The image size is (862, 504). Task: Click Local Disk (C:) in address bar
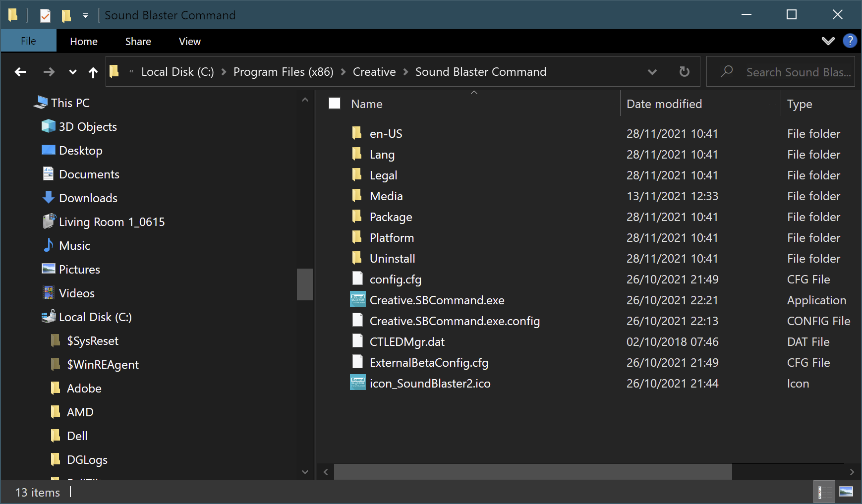177,72
